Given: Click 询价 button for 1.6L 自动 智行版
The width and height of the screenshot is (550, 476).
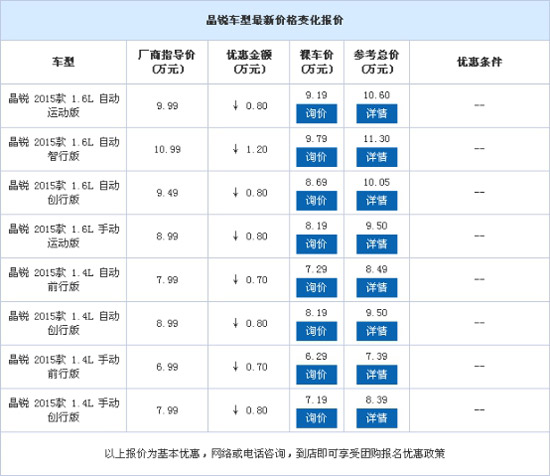Looking at the screenshot, I should click(x=316, y=157).
